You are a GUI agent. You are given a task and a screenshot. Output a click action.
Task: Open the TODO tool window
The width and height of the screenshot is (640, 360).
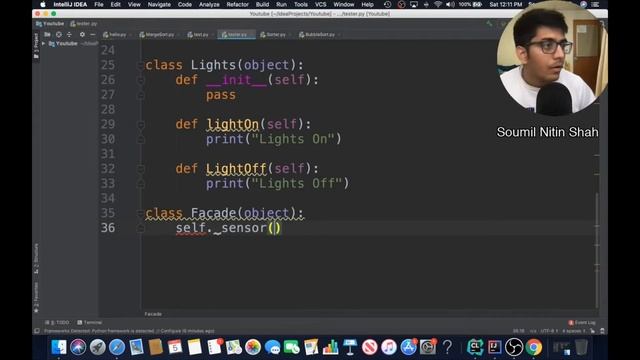point(57,322)
